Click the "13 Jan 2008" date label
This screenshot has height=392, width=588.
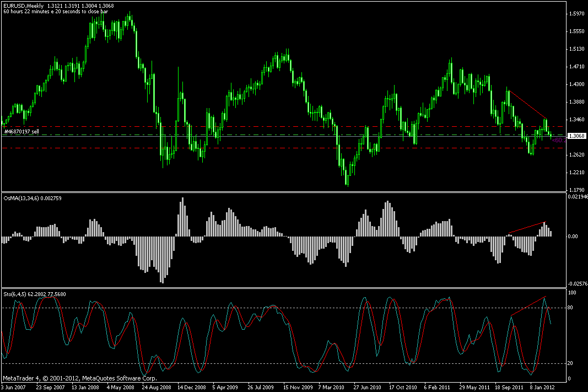[85, 387]
